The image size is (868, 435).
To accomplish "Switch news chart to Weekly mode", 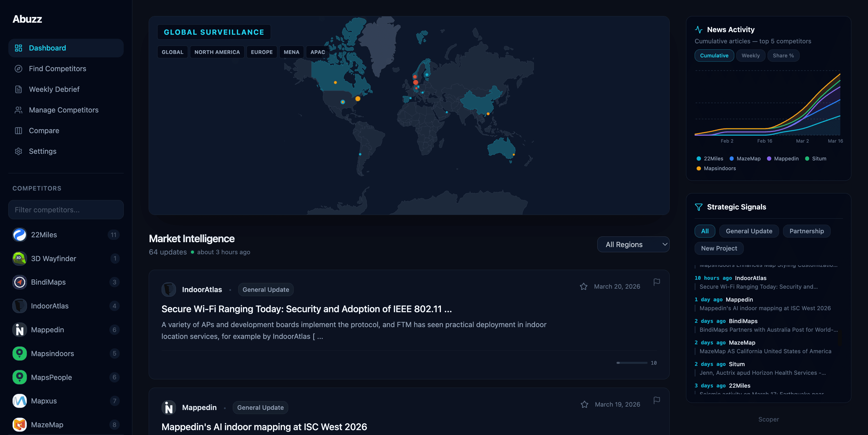I will click(x=750, y=55).
